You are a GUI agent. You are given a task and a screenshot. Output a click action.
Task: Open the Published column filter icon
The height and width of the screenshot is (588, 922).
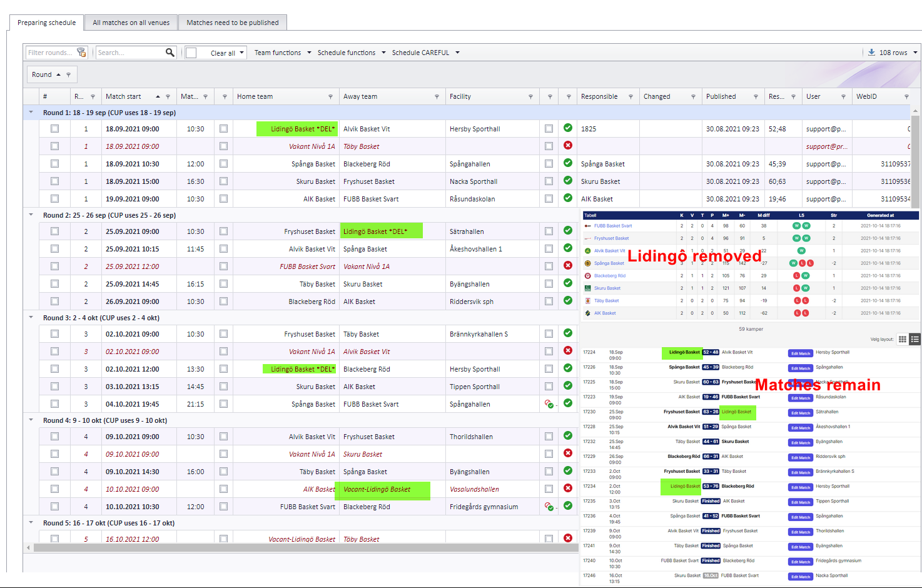(x=756, y=96)
